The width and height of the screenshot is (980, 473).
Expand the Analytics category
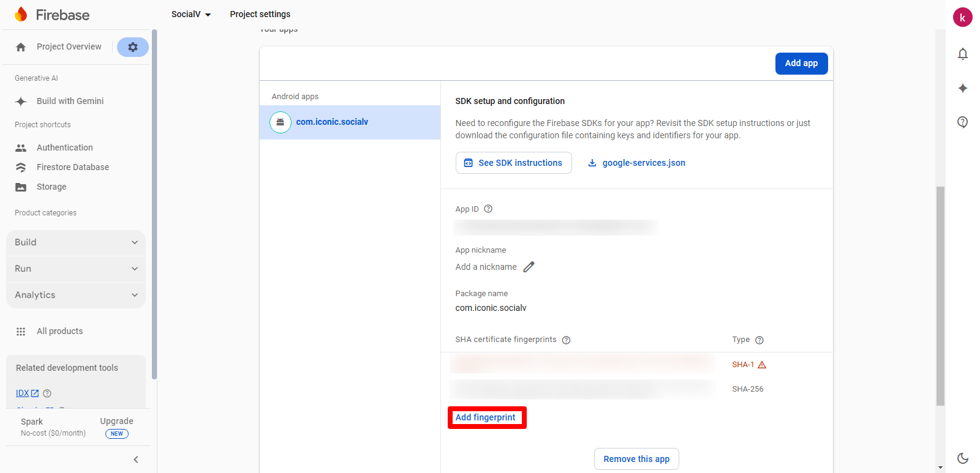(x=76, y=295)
